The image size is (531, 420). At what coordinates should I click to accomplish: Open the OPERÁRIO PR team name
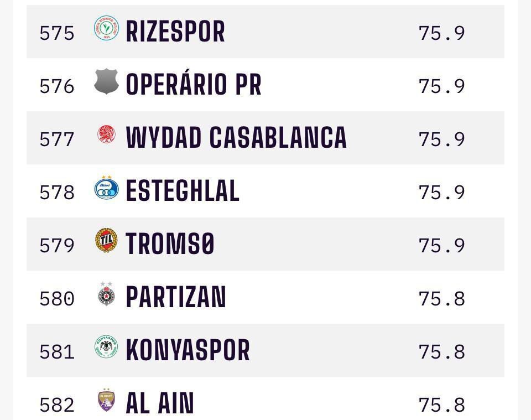click(x=194, y=85)
